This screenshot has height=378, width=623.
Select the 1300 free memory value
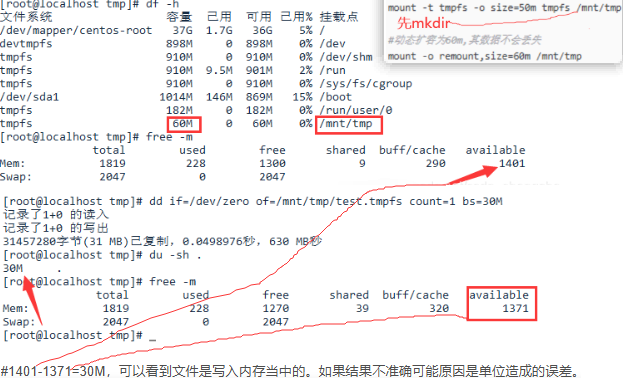coord(273,163)
